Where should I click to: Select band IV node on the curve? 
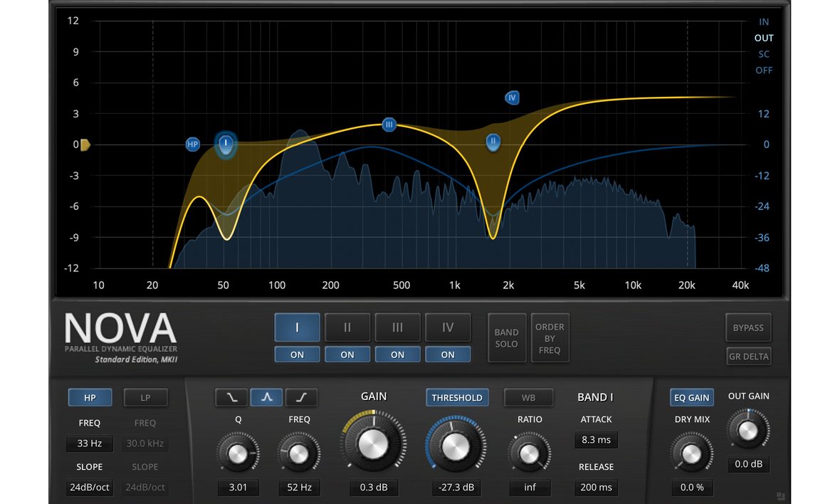pyautogui.click(x=512, y=98)
